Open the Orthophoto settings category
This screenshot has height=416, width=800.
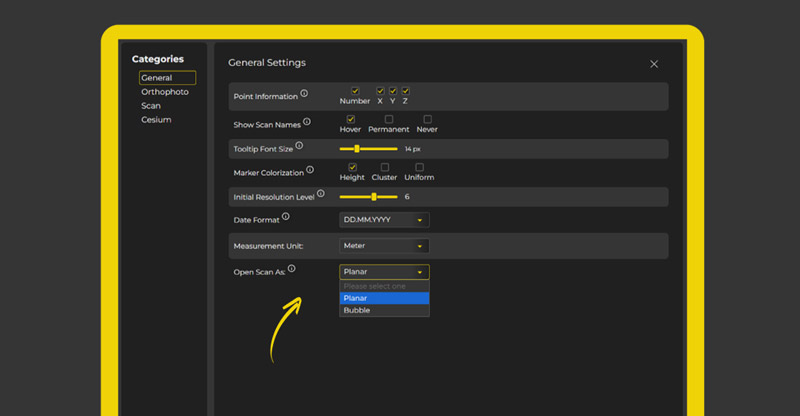tap(165, 92)
